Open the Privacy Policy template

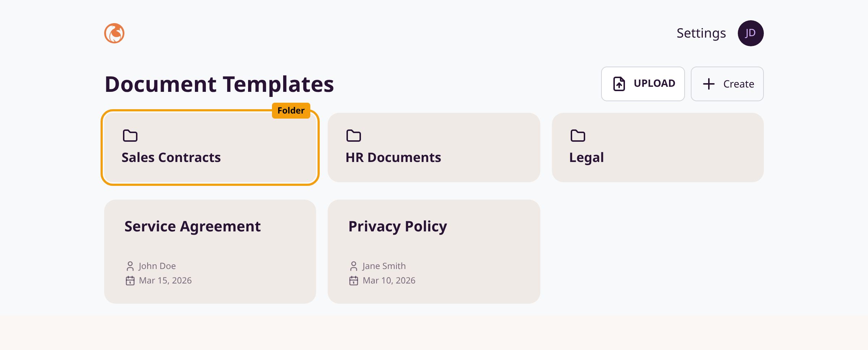pos(434,252)
